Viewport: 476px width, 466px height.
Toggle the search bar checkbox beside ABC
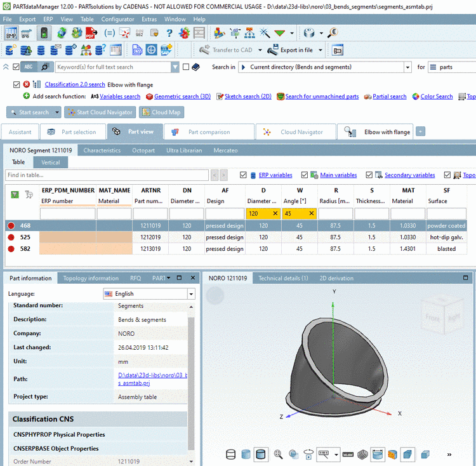[x=16, y=67]
